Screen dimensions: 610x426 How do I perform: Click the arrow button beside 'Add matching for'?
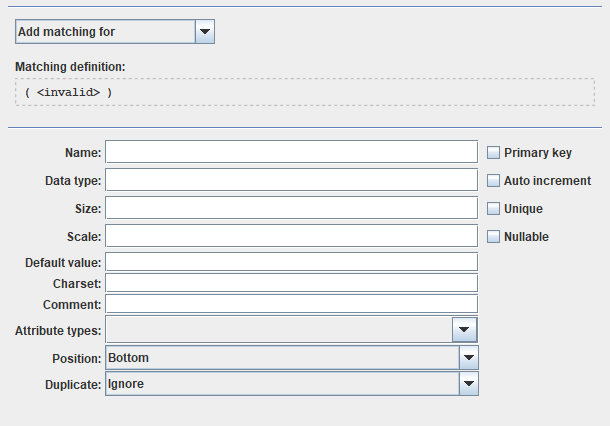click(205, 32)
